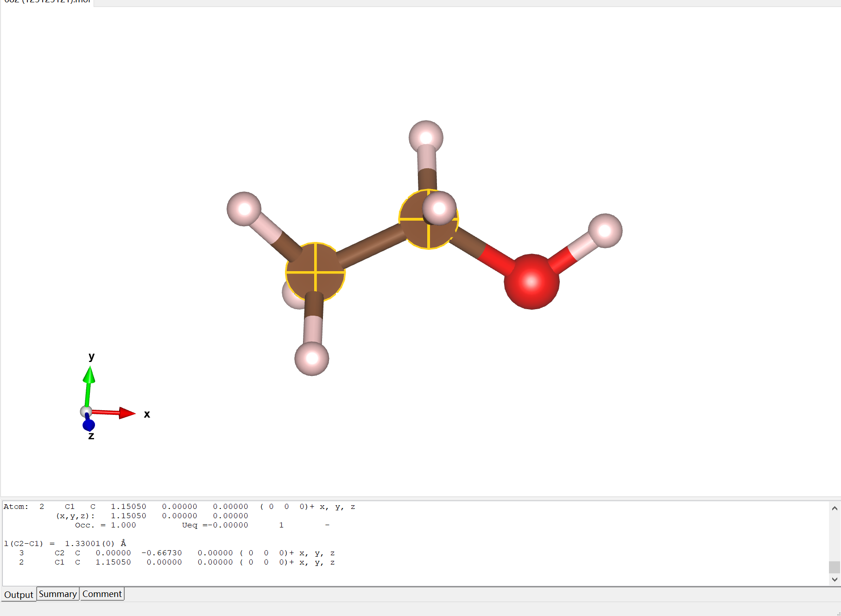Select the upper-left hydrogen atom
The height and width of the screenshot is (616, 841).
pos(244,209)
